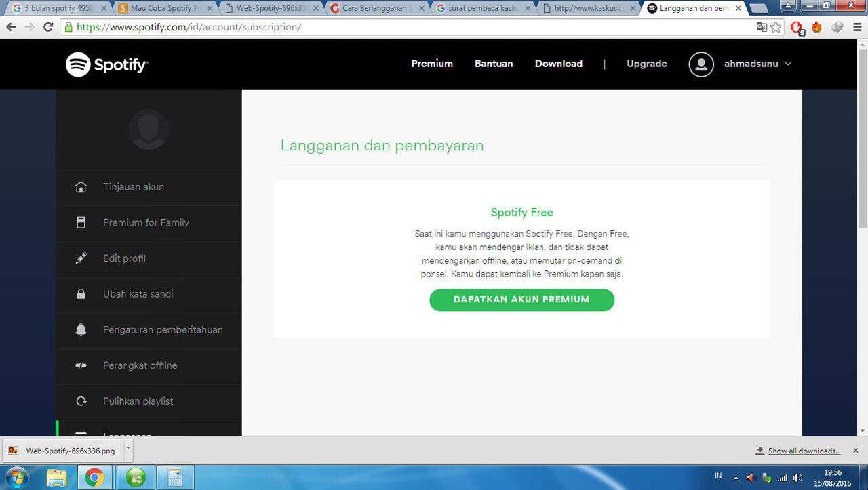Close the 'Langganan dan pem' tab
This screenshot has height=490, width=868.
[738, 9]
